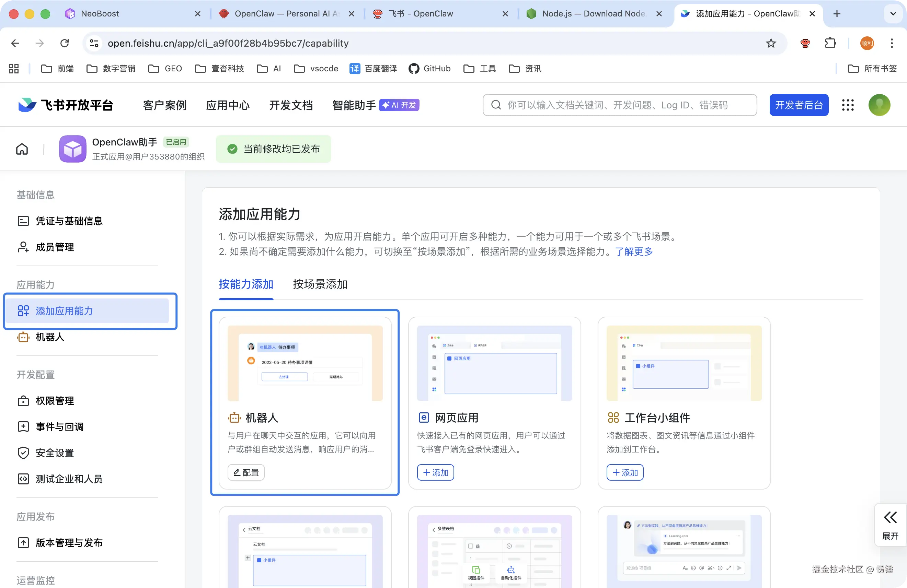The width and height of the screenshot is (907, 588).
Task: Open the tab search dropdown arrow
Action: coord(893,14)
